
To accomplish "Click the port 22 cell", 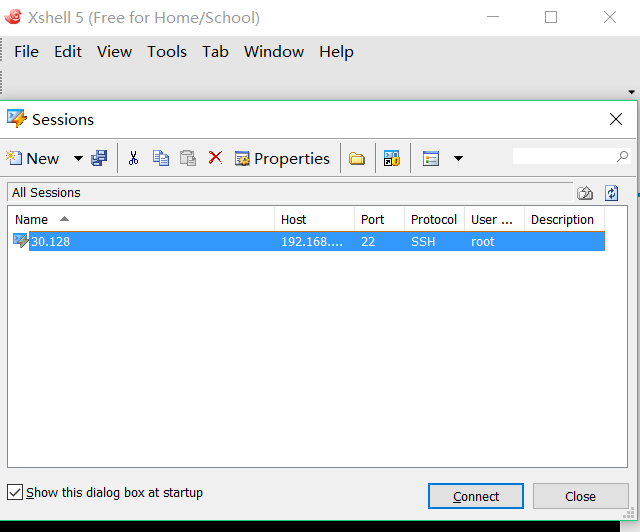I will (x=368, y=242).
